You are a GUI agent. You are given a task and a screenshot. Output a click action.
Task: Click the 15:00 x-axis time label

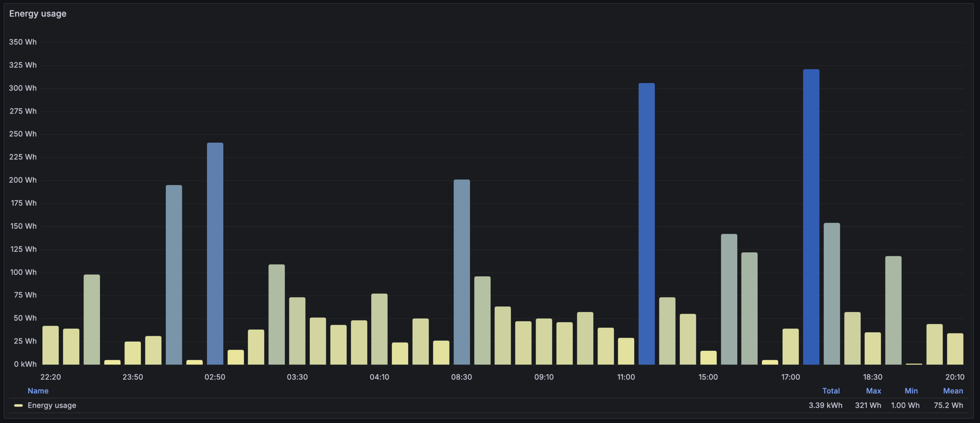708,377
